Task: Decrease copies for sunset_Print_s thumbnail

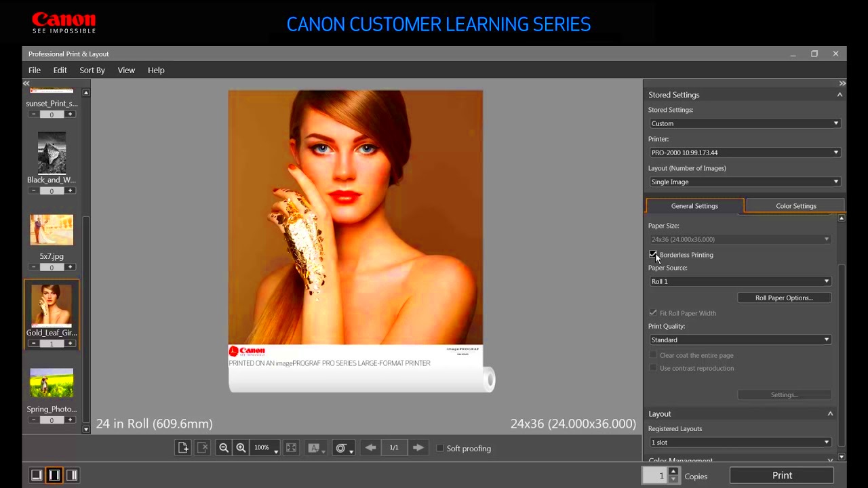Action: tap(33, 115)
